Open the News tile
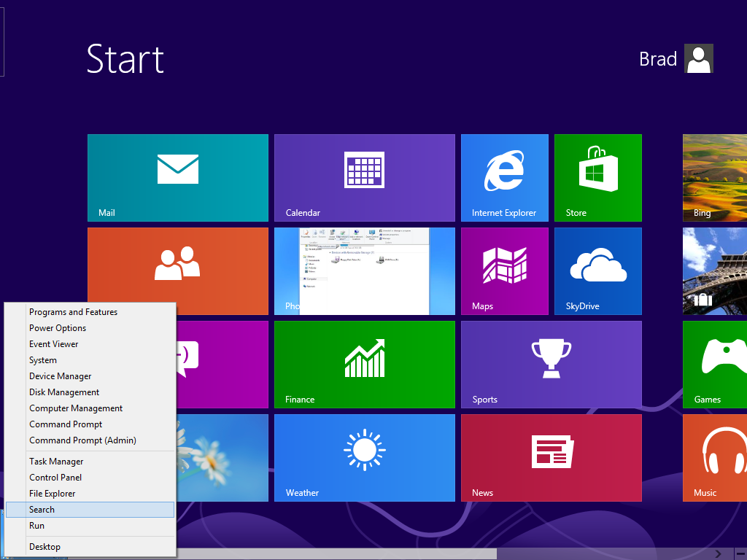 point(551,458)
